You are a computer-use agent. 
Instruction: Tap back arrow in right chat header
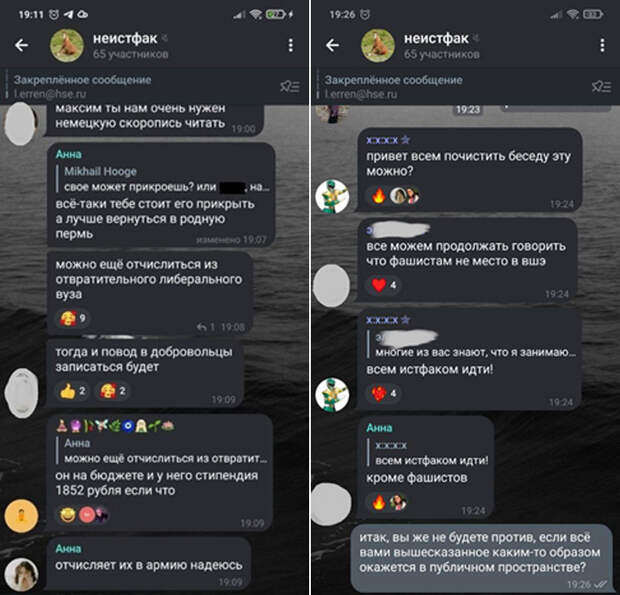click(x=333, y=45)
